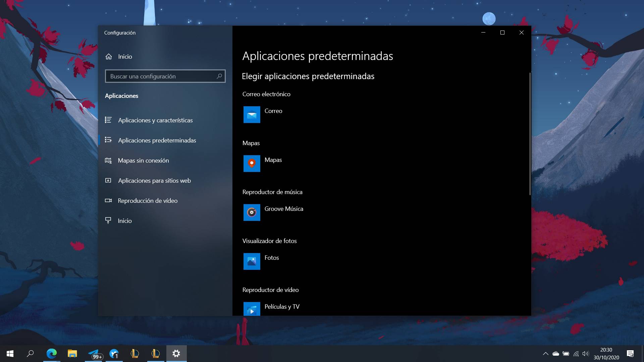Open Aplicaciones para sitios web

[154, 180]
